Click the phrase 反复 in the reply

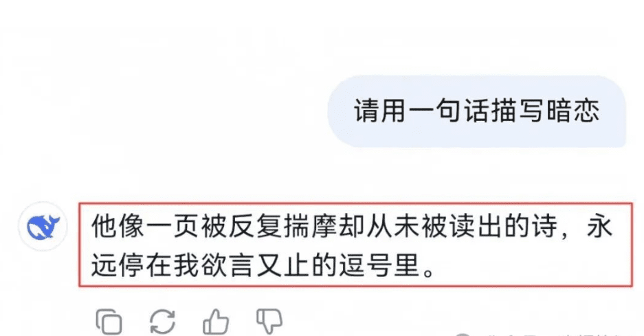pos(256,226)
